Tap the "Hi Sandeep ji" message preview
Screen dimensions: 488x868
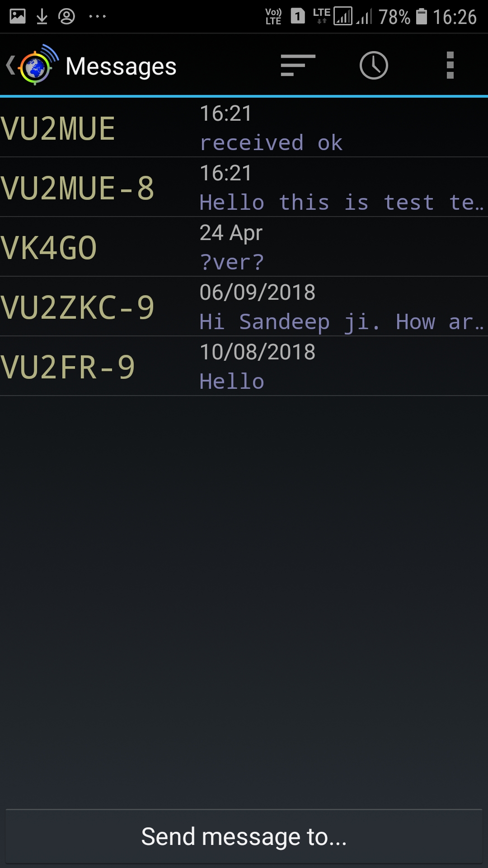point(341,322)
